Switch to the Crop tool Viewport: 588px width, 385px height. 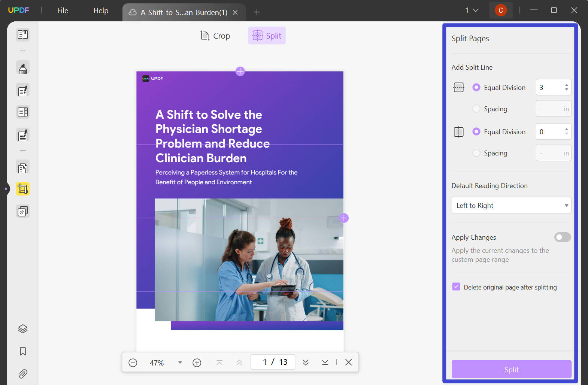click(x=215, y=36)
